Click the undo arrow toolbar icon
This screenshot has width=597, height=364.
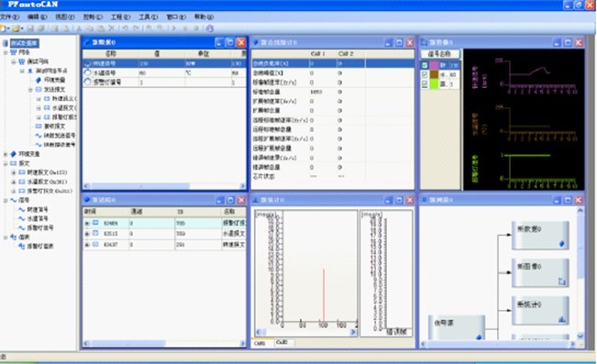point(125,28)
